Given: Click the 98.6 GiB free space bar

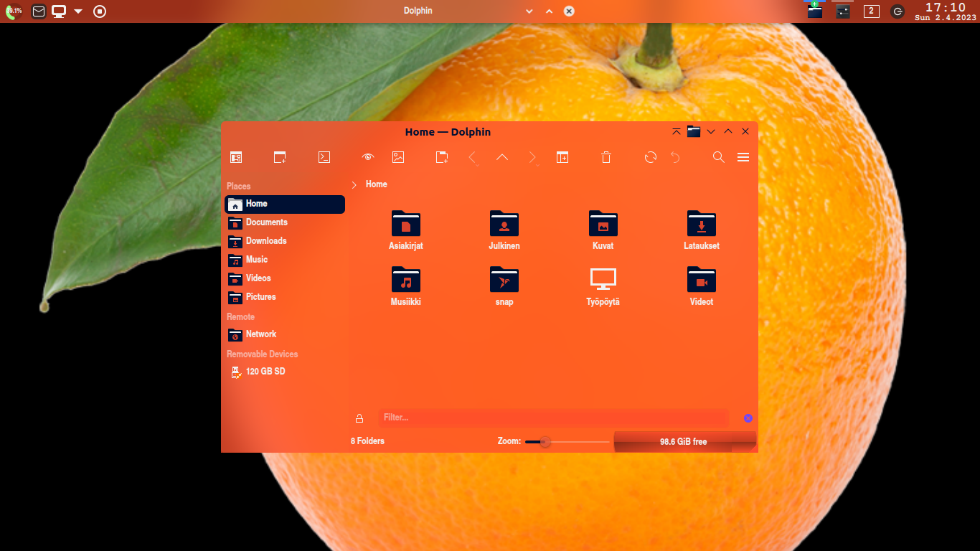Looking at the screenshot, I should click(x=685, y=442).
